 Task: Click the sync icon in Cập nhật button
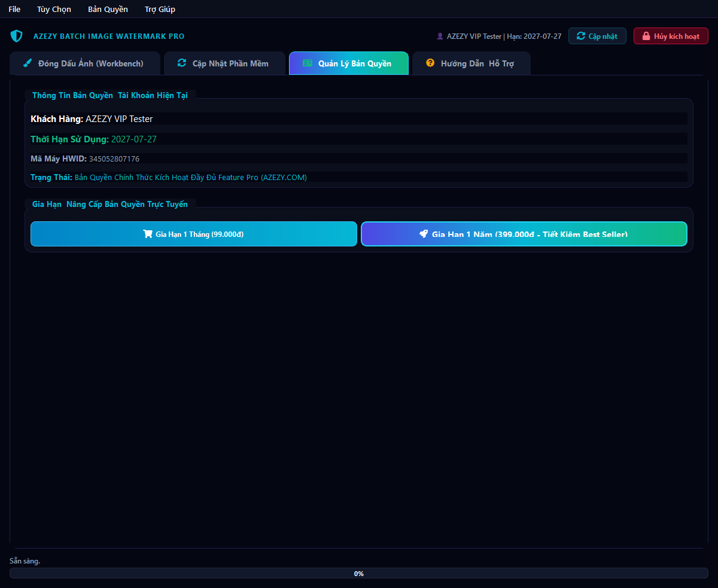pos(581,36)
